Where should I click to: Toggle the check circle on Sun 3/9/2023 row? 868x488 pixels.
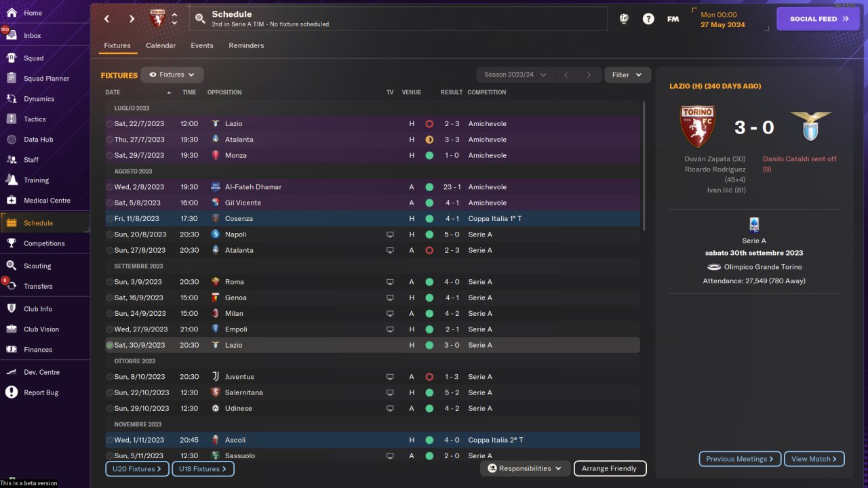(110, 282)
